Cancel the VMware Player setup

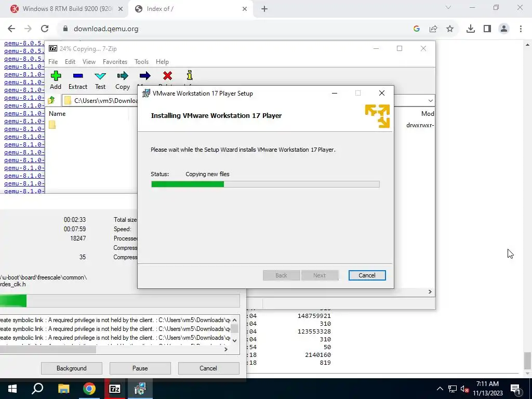[367, 275]
